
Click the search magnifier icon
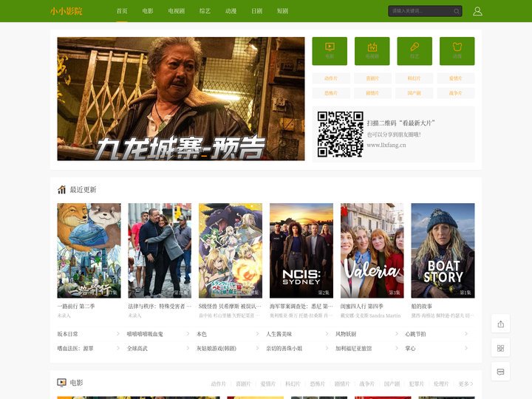point(457,11)
